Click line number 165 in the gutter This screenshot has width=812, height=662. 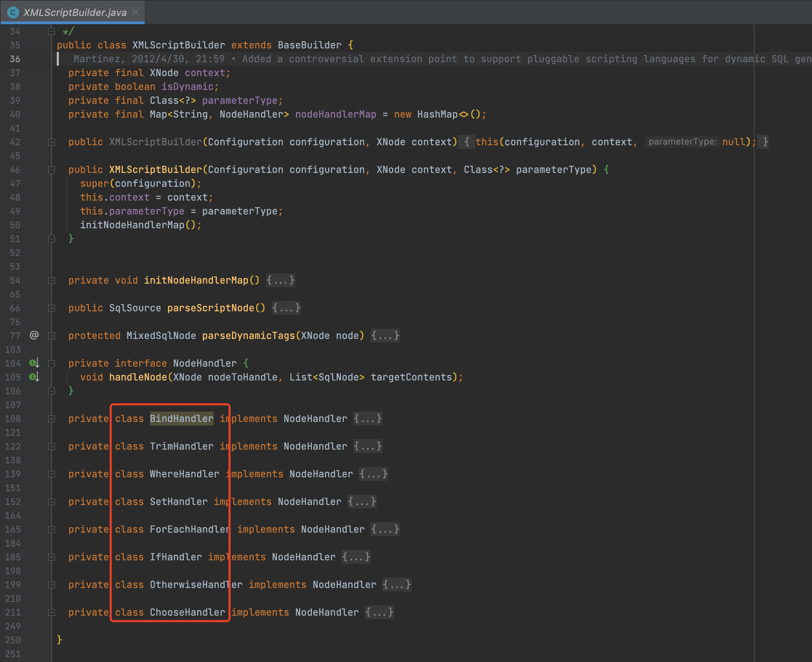click(x=13, y=530)
